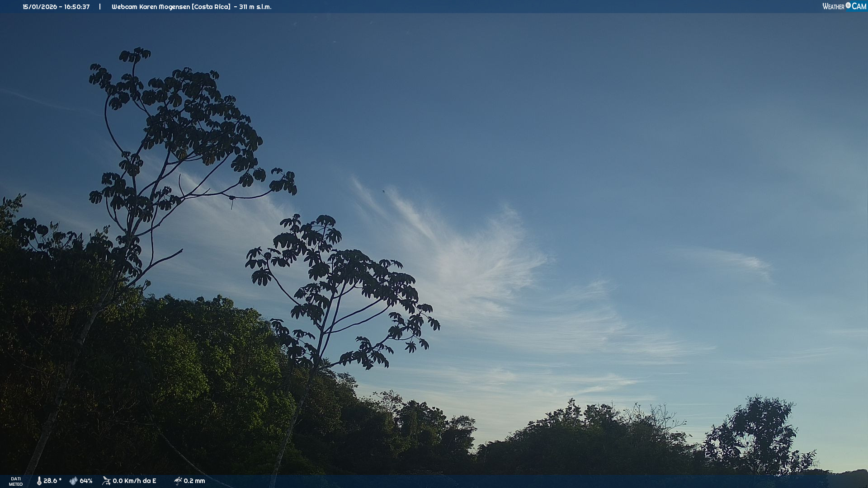Click the 0.0 Km/h da E wind reading

[134, 481]
